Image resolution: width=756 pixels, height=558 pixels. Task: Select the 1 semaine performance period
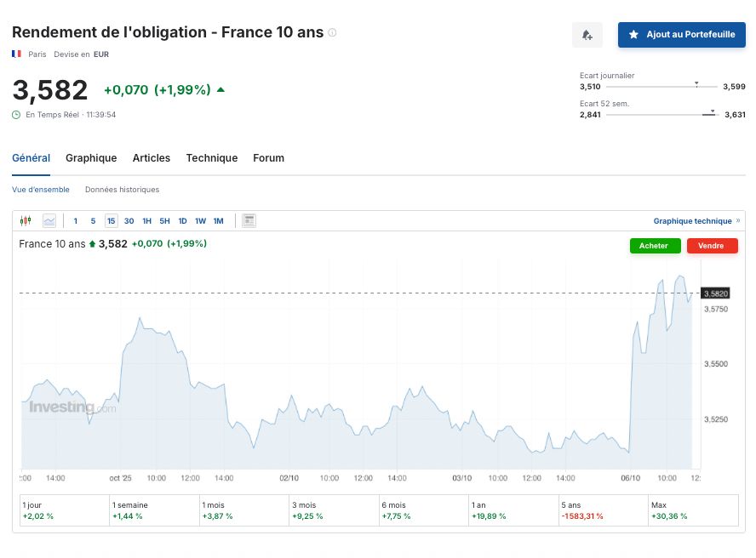point(154,510)
